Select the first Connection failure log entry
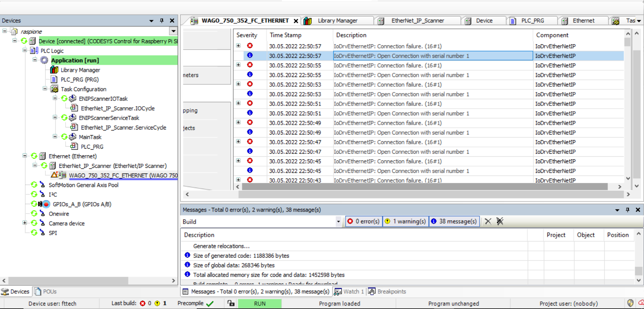The image size is (644, 309). (x=387, y=46)
